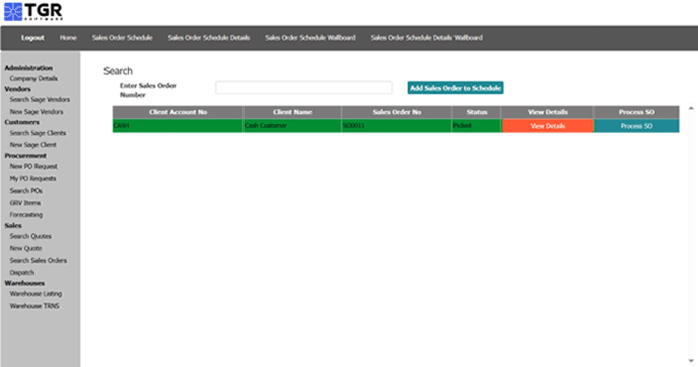This screenshot has width=698, height=367.
Task: Open Search Quotes link
Action: click(31, 236)
